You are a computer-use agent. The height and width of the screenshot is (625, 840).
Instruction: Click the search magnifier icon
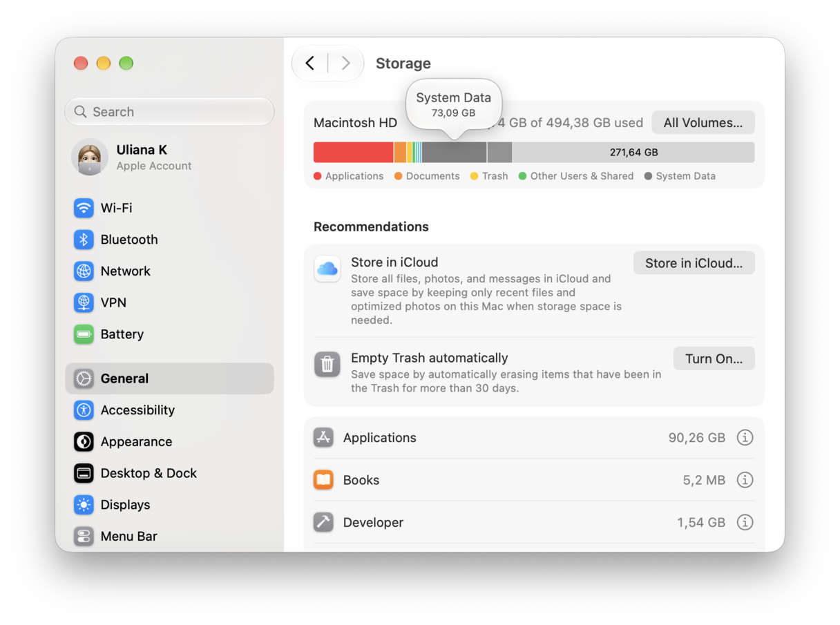[81, 112]
